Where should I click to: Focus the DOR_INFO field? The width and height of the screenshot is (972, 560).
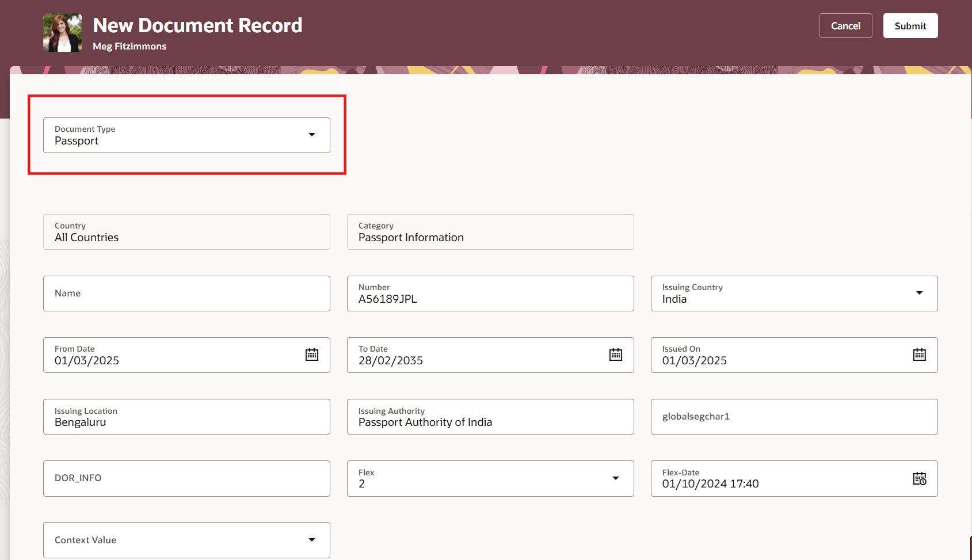point(186,478)
